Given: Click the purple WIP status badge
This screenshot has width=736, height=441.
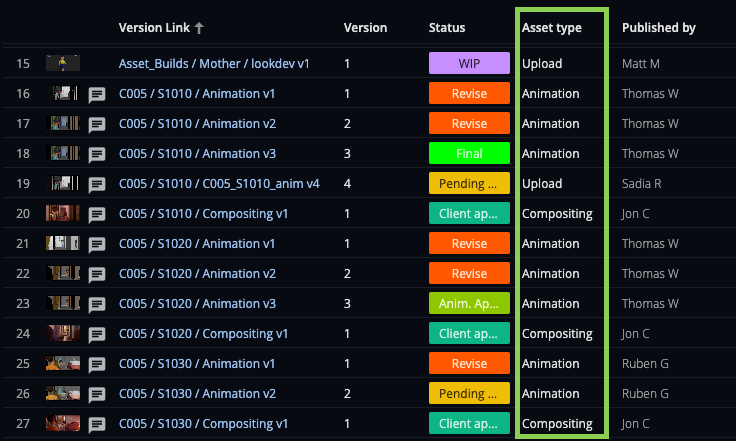Looking at the screenshot, I should click(x=469, y=63).
